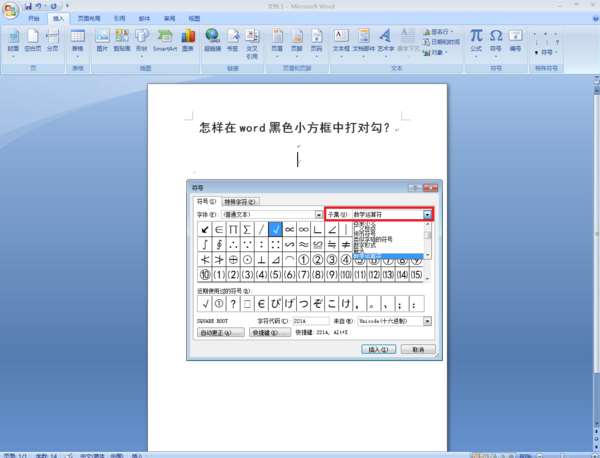600x458 pixels.
Task: Open the Mailings (邮件) ribbon tab
Action: [144, 18]
